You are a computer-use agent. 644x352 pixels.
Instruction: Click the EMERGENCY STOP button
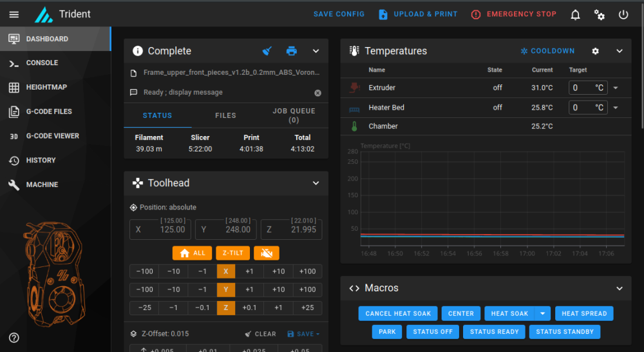(513, 14)
